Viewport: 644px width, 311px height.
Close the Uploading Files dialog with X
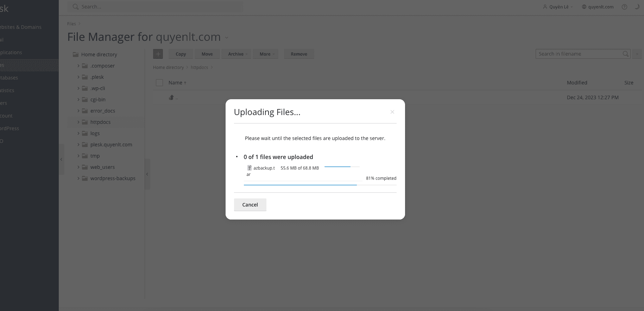click(x=392, y=112)
